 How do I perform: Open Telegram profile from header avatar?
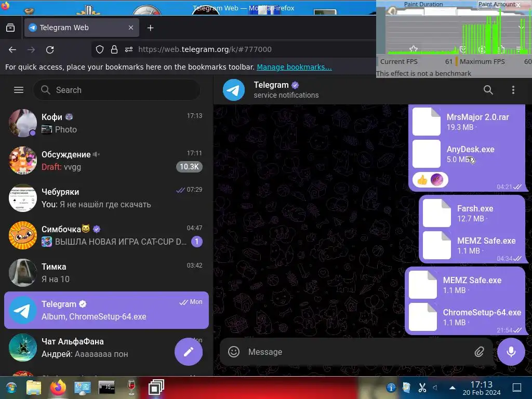pos(234,90)
